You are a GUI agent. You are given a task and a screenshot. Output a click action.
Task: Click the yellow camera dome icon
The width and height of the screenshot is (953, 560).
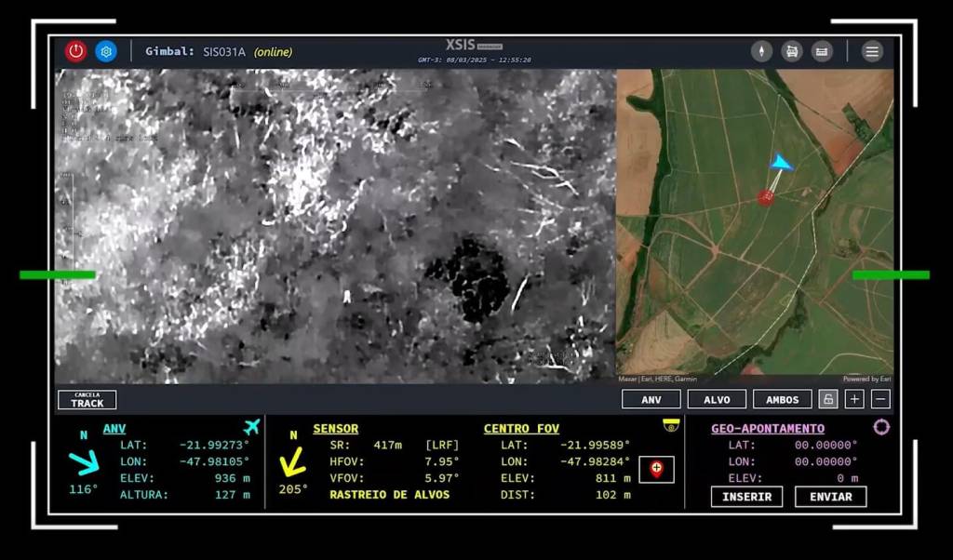[x=670, y=425]
